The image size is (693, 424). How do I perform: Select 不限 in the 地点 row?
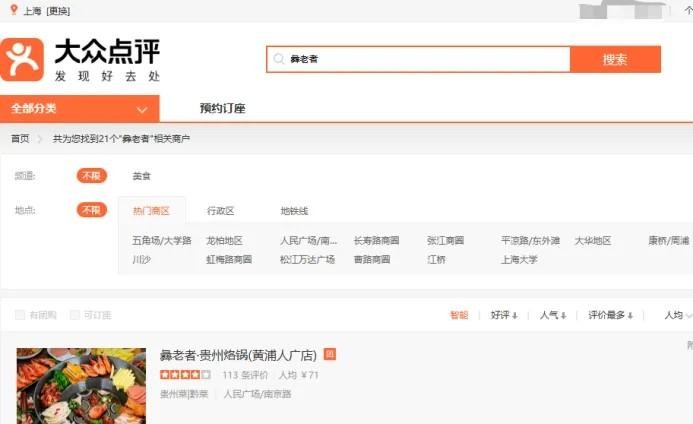click(x=91, y=210)
